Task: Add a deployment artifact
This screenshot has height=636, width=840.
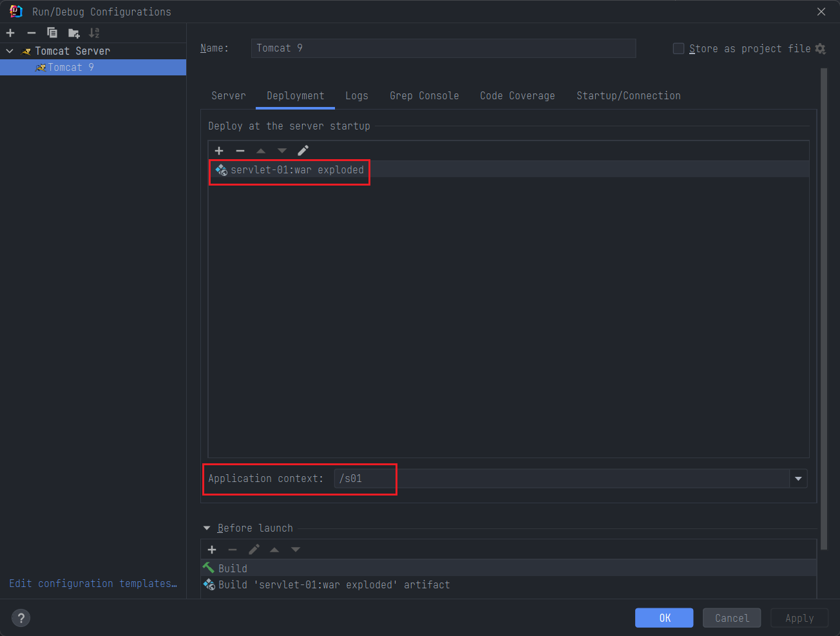Action: click(219, 151)
